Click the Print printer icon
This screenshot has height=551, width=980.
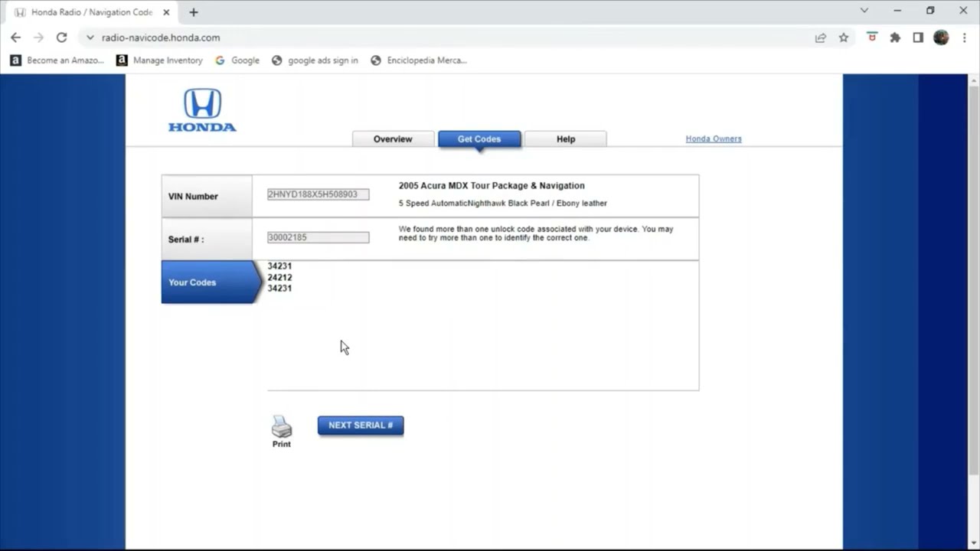click(281, 426)
